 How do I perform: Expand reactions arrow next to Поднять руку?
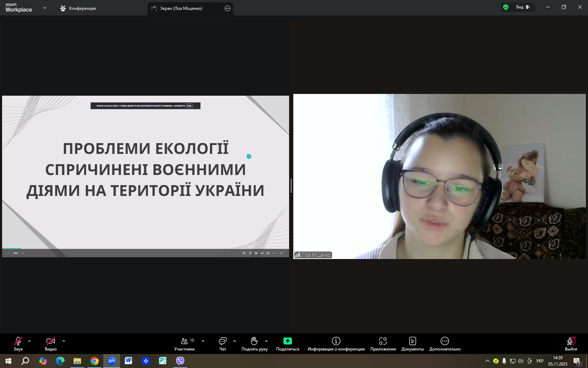click(266, 341)
